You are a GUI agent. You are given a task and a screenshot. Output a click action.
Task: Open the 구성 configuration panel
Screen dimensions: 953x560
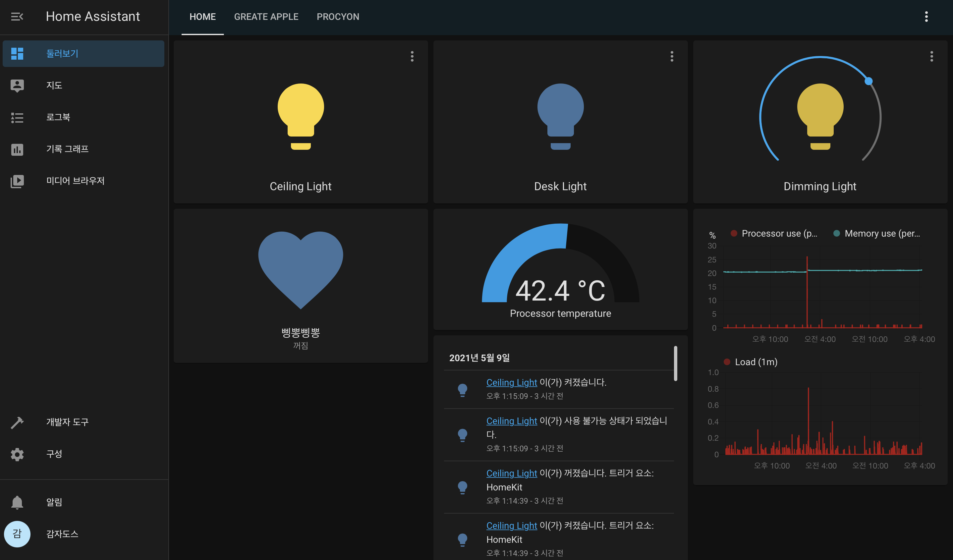click(x=54, y=454)
